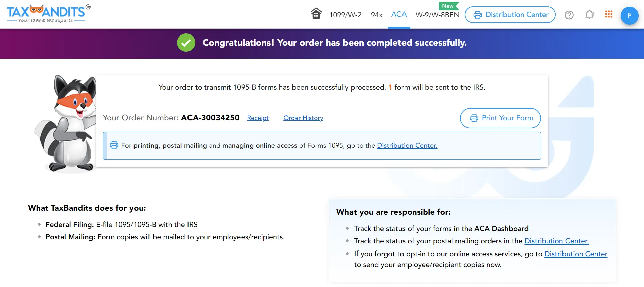Open the 94x section
Screen dimensions: 644x287
376,15
